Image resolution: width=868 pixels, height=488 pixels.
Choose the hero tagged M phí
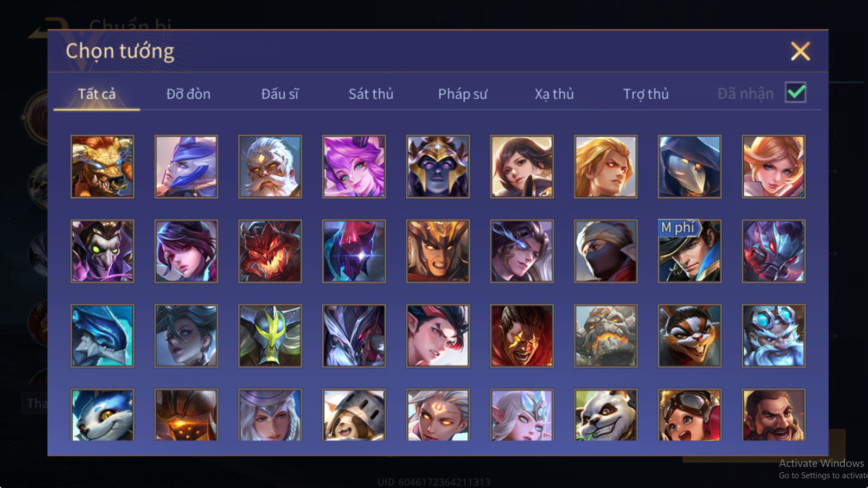690,251
